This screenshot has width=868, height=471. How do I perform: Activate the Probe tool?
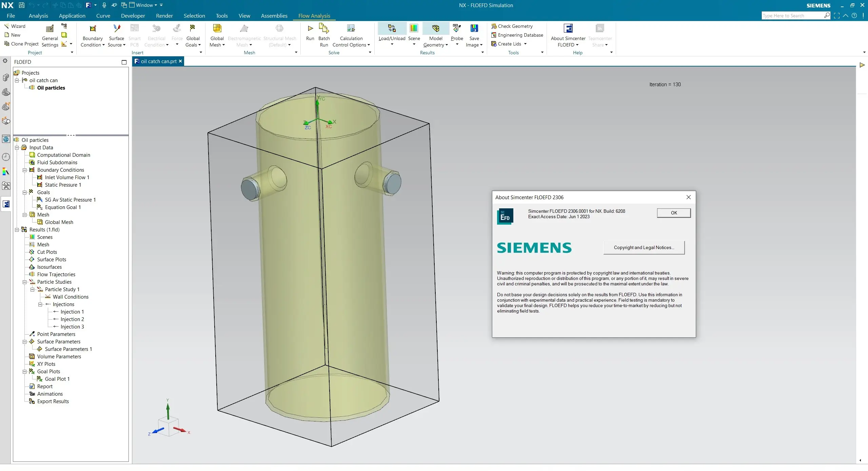coord(457,33)
